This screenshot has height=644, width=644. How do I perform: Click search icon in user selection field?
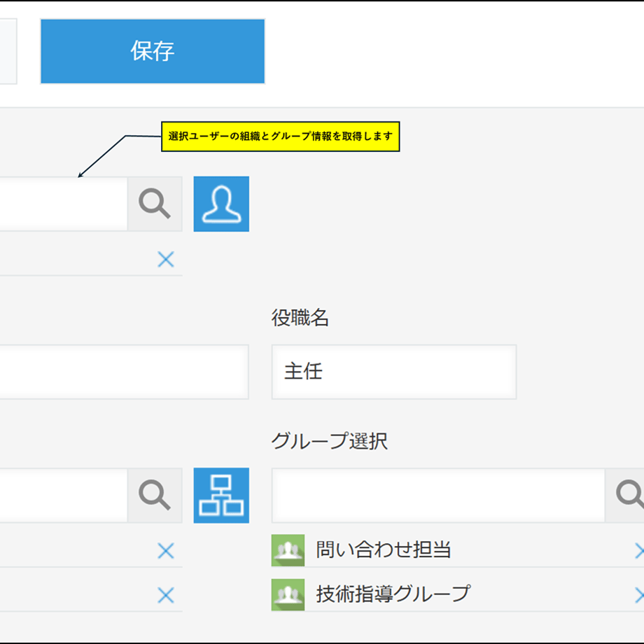155,204
